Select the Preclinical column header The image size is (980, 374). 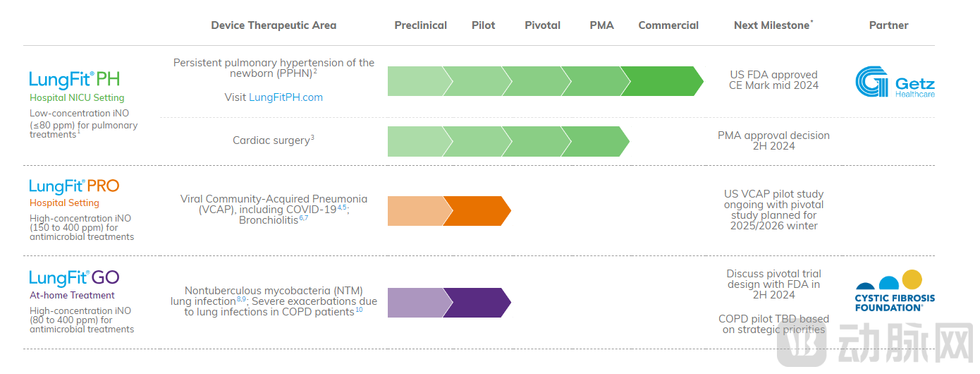click(x=420, y=25)
